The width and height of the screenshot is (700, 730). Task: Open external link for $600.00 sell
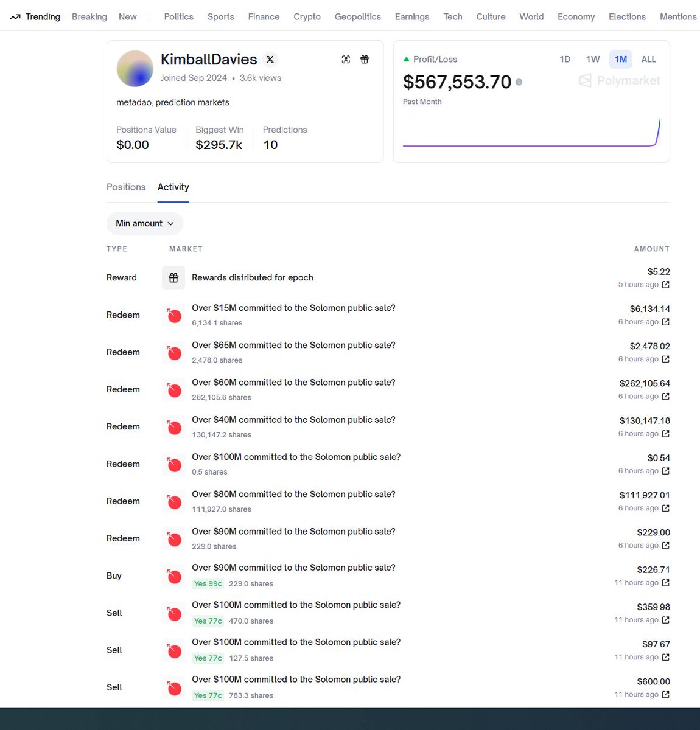pos(666,694)
